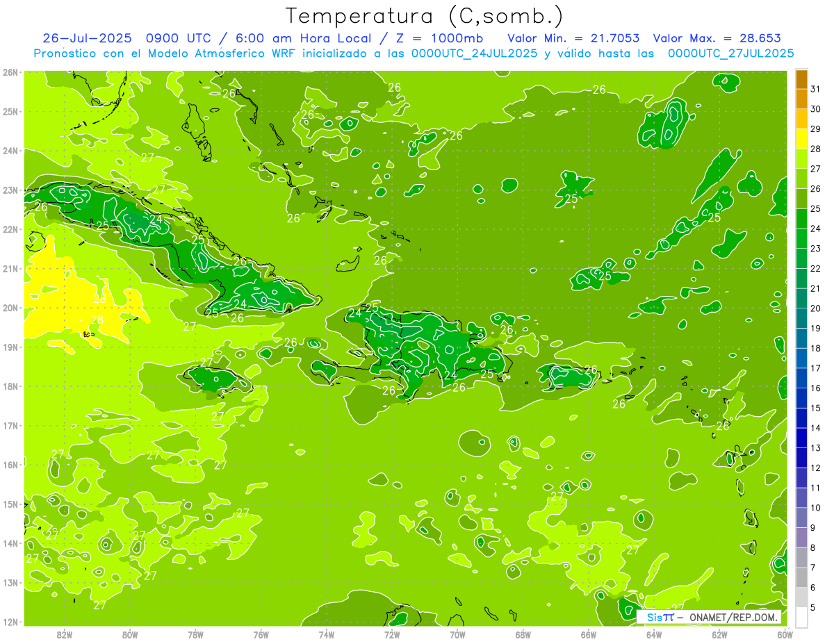Click the "60W" longitude axis label
834x644 pixels.
[x=785, y=634]
